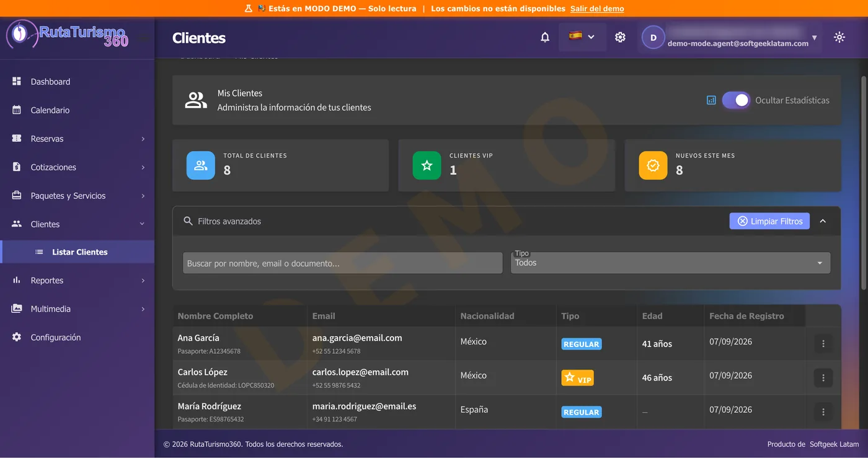Open the Tipo filter dropdown
Image resolution: width=868 pixels, height=458 pixels.
pos(670,263)
